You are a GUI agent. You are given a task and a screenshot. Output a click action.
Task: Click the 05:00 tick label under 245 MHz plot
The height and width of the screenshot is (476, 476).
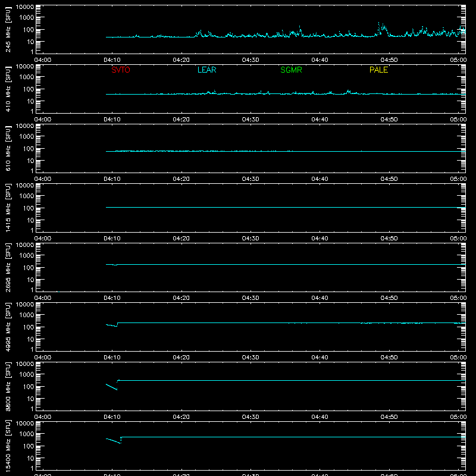point(458,60)
